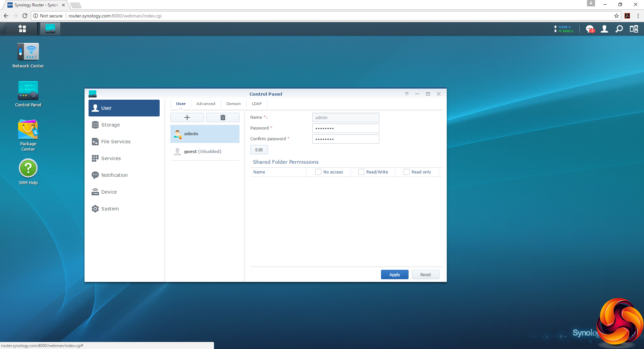The height and width of the screenshot is (349, 644).
Task: Click the add user plus button
Action: 187,117
